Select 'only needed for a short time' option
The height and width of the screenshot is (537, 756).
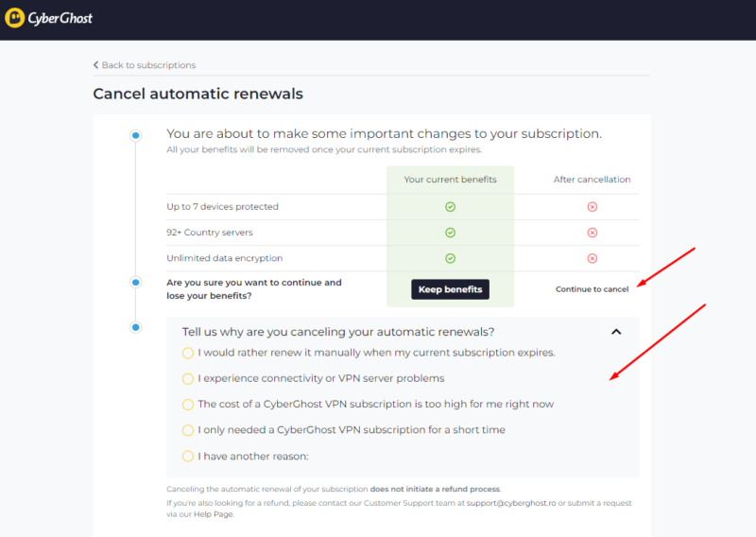(x=187, y=430)
